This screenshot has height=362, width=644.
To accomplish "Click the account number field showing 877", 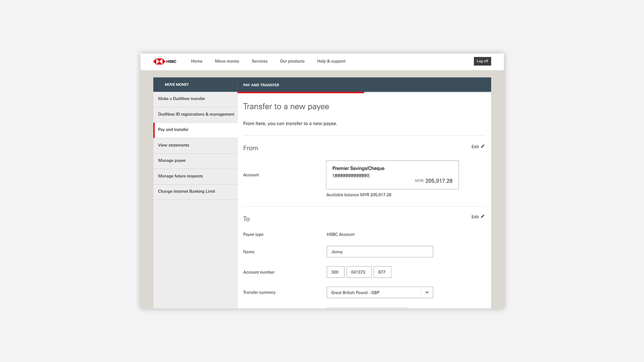I will coord(382,272).
